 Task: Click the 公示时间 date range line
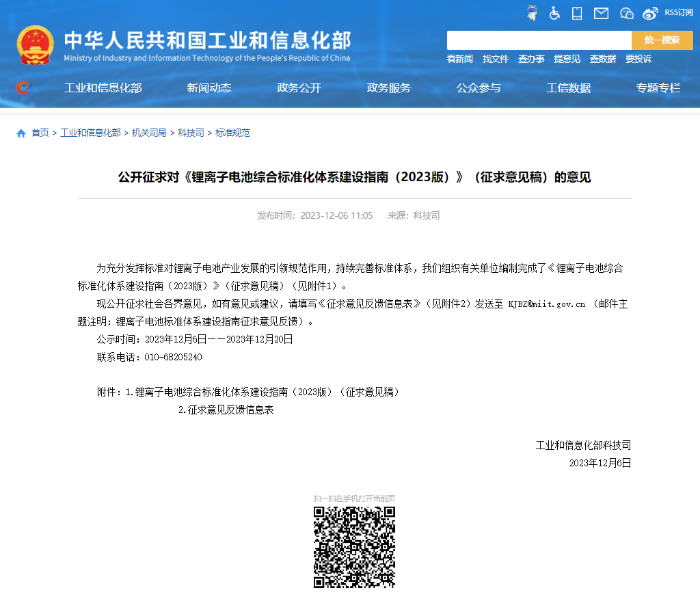tap(195, 339)
